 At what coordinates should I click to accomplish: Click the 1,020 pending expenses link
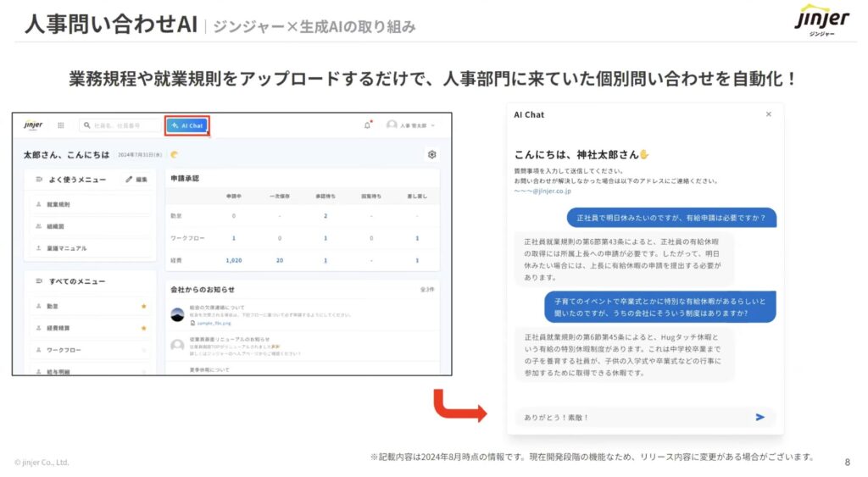coord(233,260)
